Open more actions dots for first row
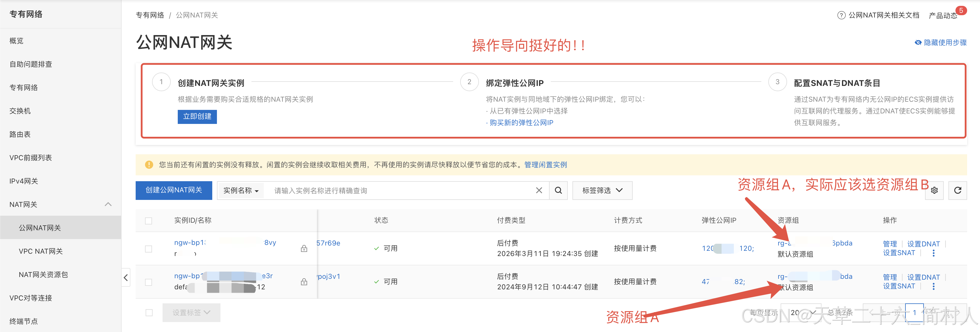Image resolution: width=980 pixels, height=332 pixels. pos(933,253)
